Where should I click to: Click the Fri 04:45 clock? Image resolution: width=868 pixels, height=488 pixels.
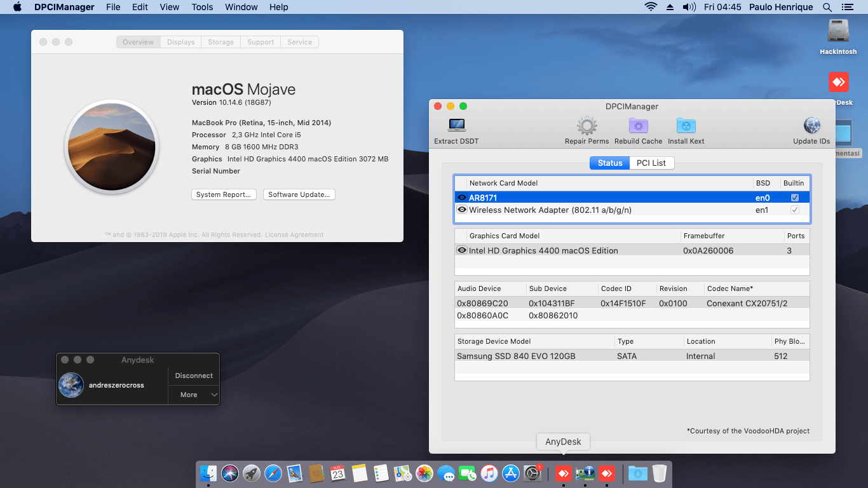(x=722, y=7)
